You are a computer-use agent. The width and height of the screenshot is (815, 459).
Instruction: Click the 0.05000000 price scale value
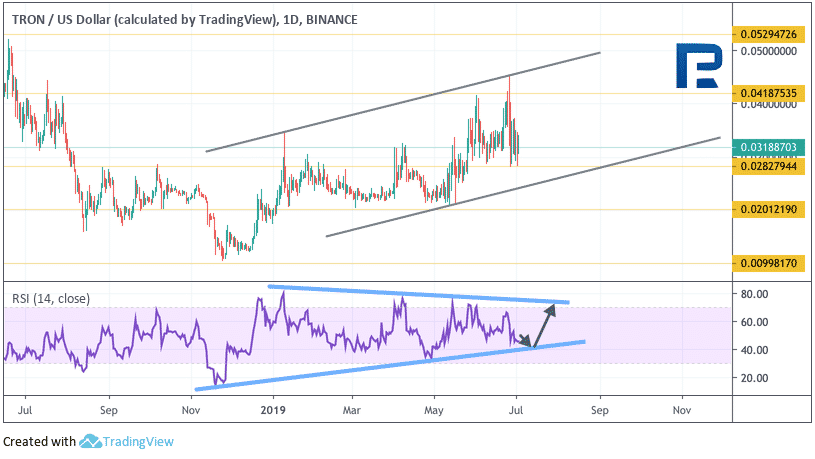click(x=769, y=51)
